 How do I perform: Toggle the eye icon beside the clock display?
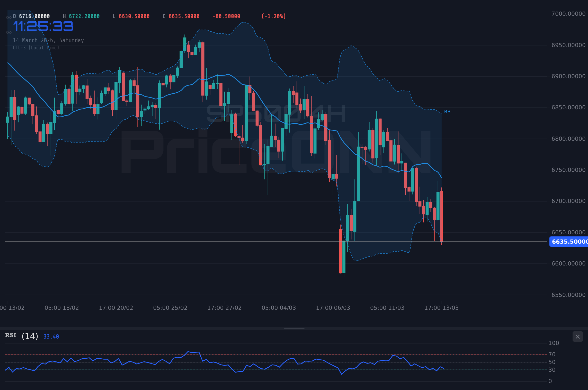8,32
